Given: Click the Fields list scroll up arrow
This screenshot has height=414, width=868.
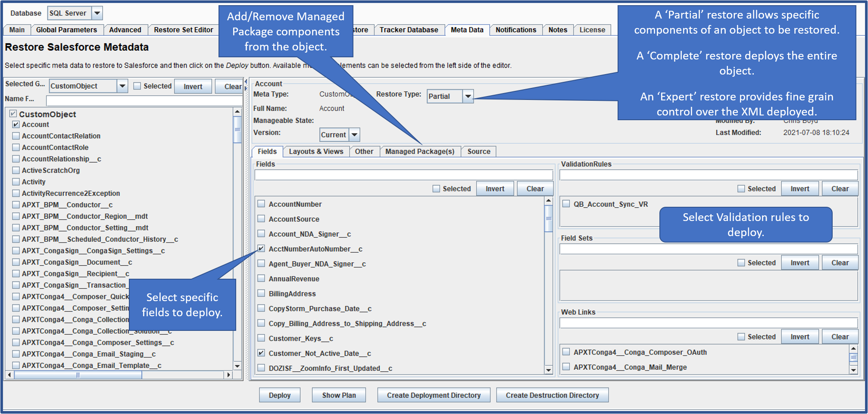Looking at the screenshot, I should 549,200.
